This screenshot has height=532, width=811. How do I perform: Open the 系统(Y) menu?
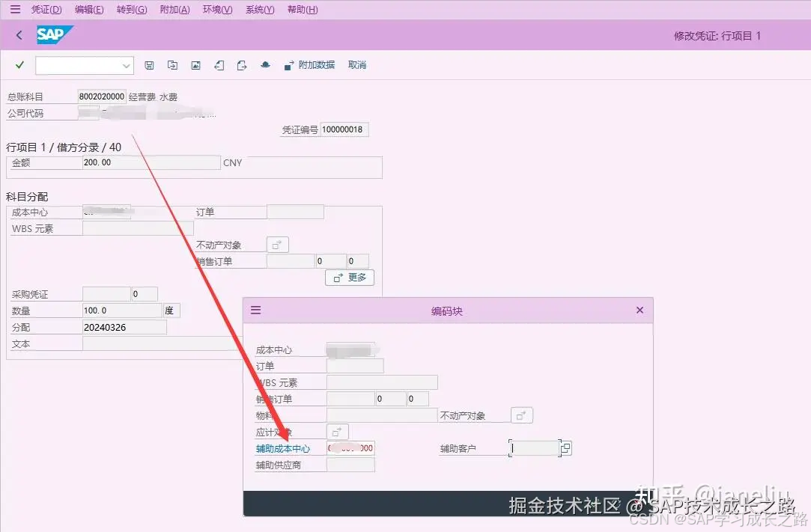pos(259,9)
